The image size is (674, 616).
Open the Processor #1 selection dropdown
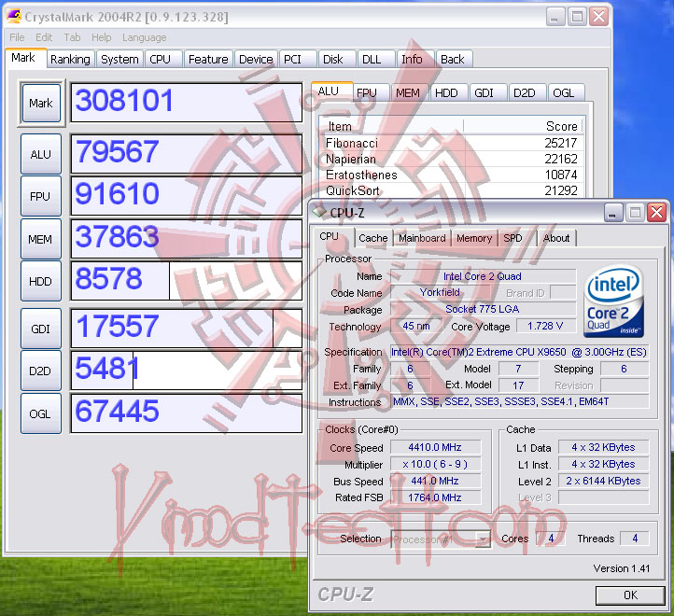tap(441, 539)
